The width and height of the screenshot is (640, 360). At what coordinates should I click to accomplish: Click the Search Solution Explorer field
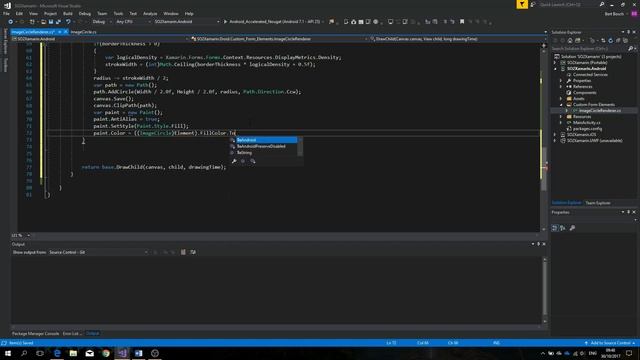point(591,49)
